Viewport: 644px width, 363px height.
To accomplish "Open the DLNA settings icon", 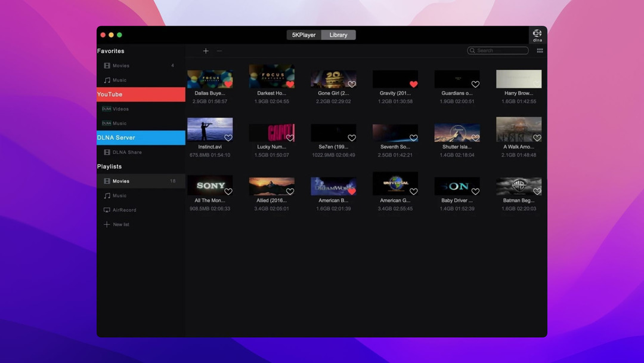I will (537, 35).
